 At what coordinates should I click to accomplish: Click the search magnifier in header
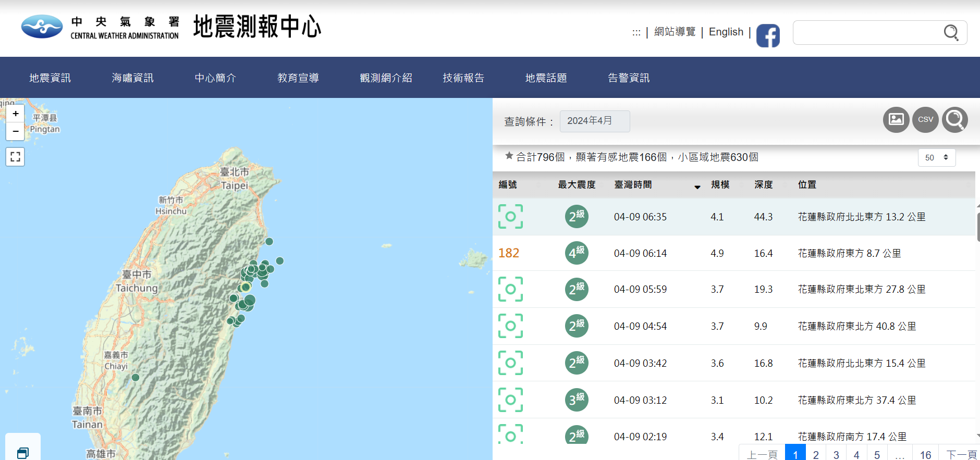pos(951,33)
